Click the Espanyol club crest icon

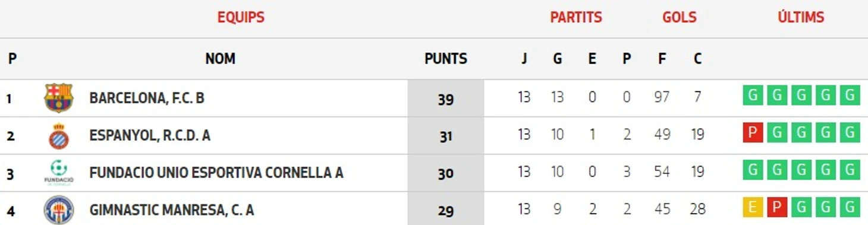59,136
